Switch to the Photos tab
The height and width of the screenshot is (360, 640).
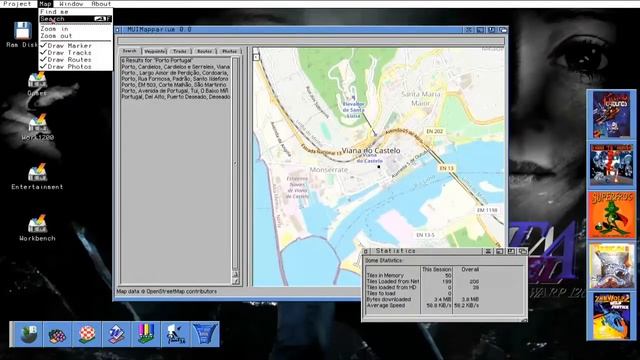(229, 51)
